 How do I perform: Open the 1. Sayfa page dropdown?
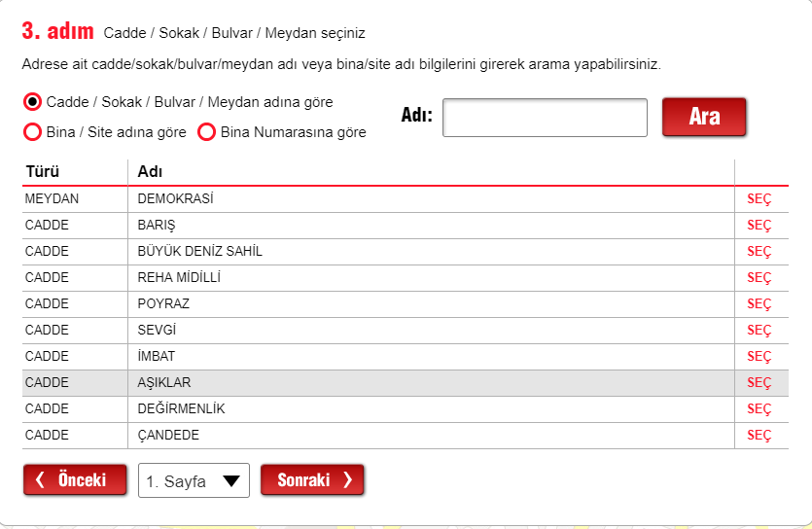[x=194, y=480]
